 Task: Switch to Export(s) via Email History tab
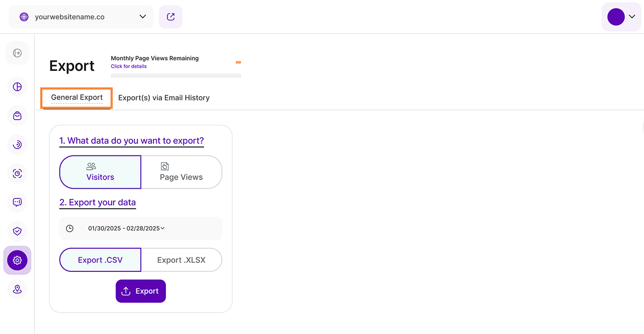coord(164,98)
